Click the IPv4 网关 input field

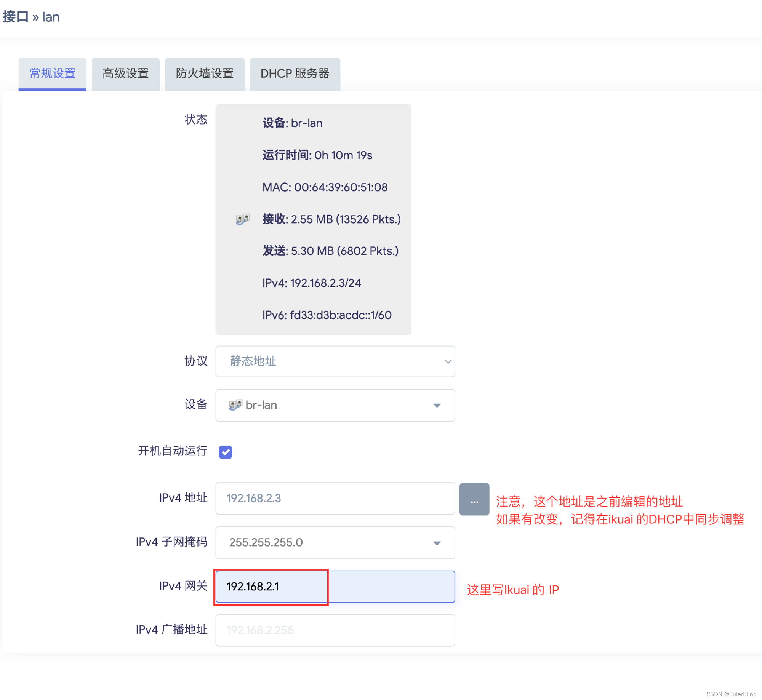(335, 587)
